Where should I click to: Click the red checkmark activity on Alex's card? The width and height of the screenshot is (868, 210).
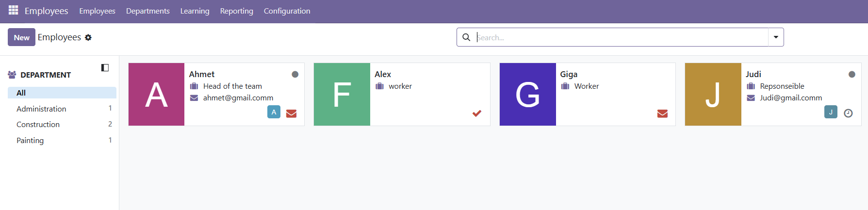point(477,113)
